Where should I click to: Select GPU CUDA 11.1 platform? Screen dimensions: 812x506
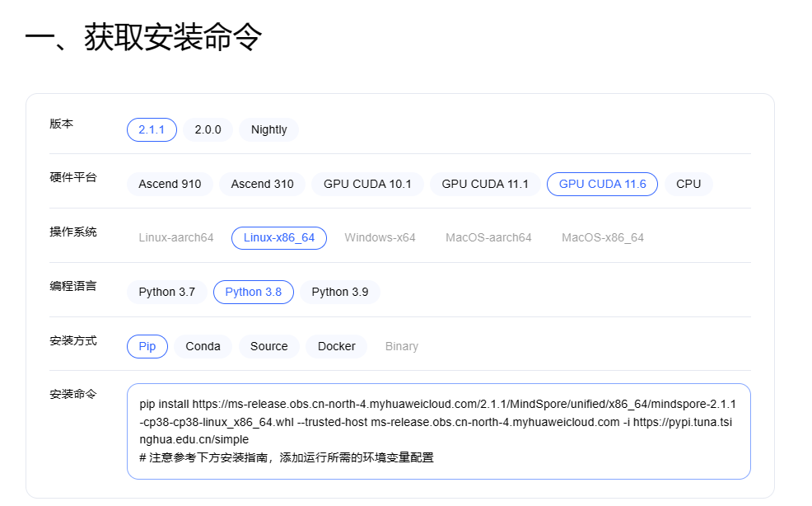click(485, 184)
